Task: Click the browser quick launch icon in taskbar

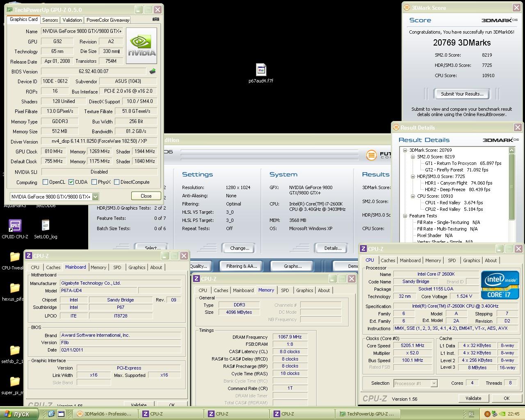Action: (x=52, y=414)
